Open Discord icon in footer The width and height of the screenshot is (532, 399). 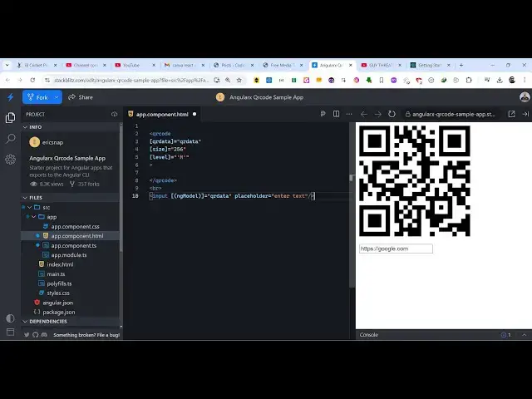(44, 335)
